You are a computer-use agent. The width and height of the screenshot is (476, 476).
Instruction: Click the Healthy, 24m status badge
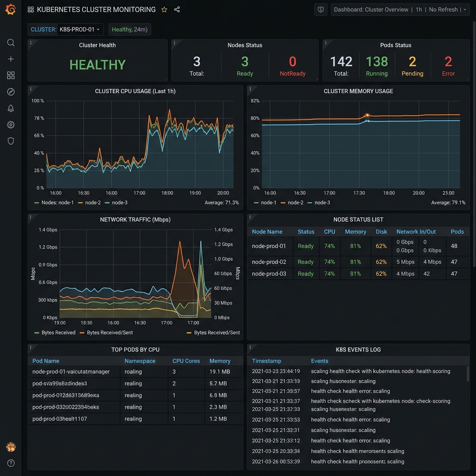130,29
